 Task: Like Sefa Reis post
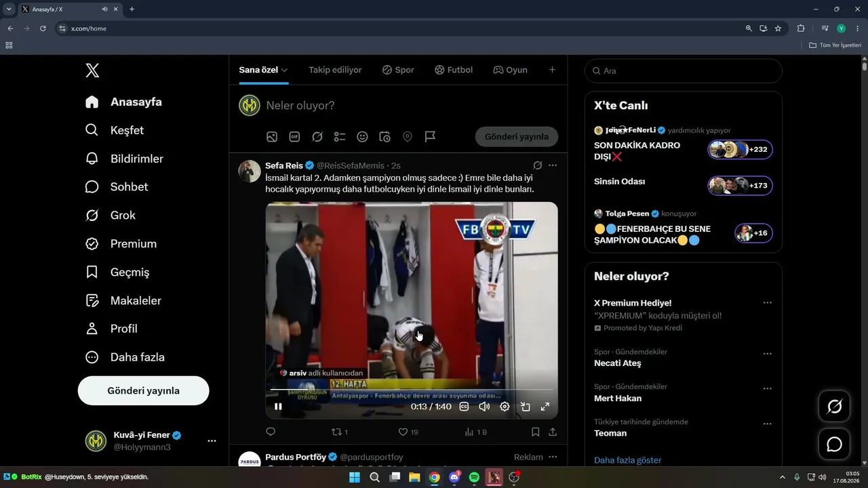tap(408, 432)
